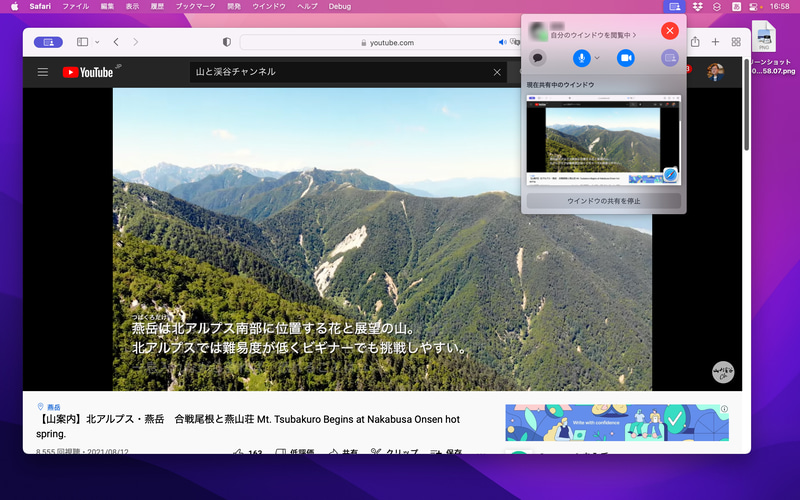Viewport: 800px width, 500px height.
Task: Click the purple screen-sharing pill in Safari toolbar
Action: click(x=48, y=42)
